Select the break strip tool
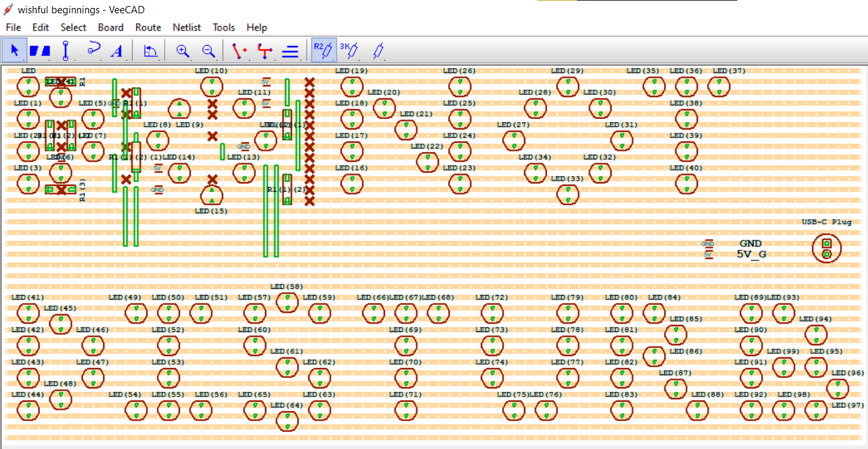 [x=41, y=50]
